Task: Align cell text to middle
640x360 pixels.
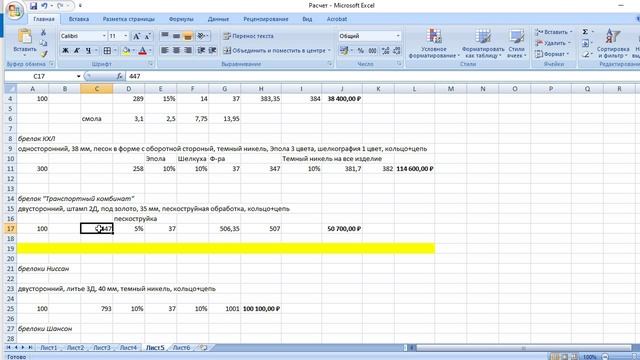Action: [176, 36]
